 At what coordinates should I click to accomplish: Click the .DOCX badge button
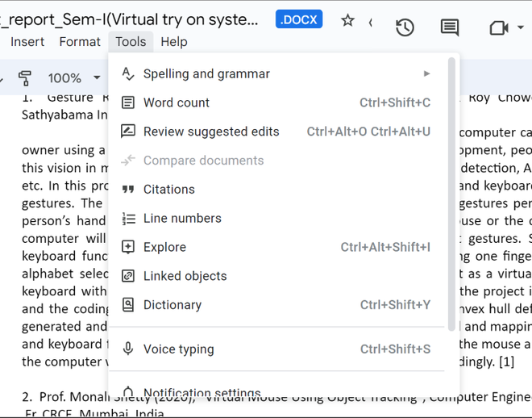(299, 19)
